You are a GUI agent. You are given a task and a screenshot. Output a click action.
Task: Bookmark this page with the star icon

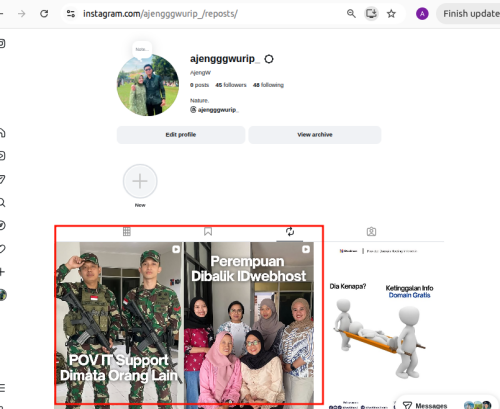click(x=391, y=14)
